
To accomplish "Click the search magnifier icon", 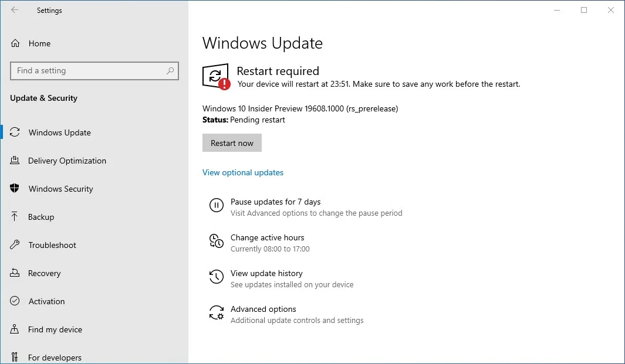I will 170,70.
